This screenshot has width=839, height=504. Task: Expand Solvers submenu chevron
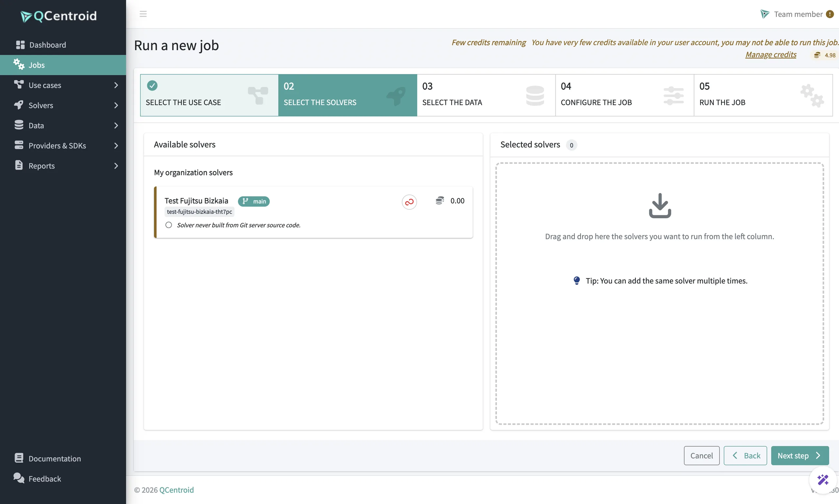coord(116,105)
